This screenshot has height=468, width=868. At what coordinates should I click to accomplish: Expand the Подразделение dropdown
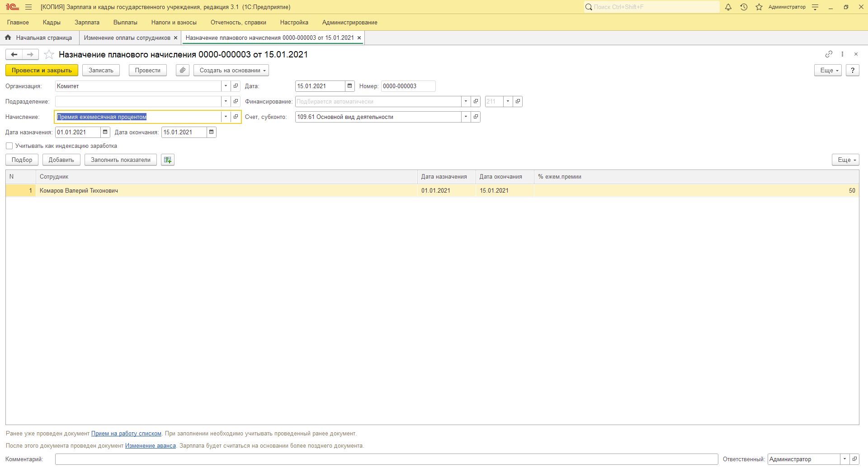point(226,101)
